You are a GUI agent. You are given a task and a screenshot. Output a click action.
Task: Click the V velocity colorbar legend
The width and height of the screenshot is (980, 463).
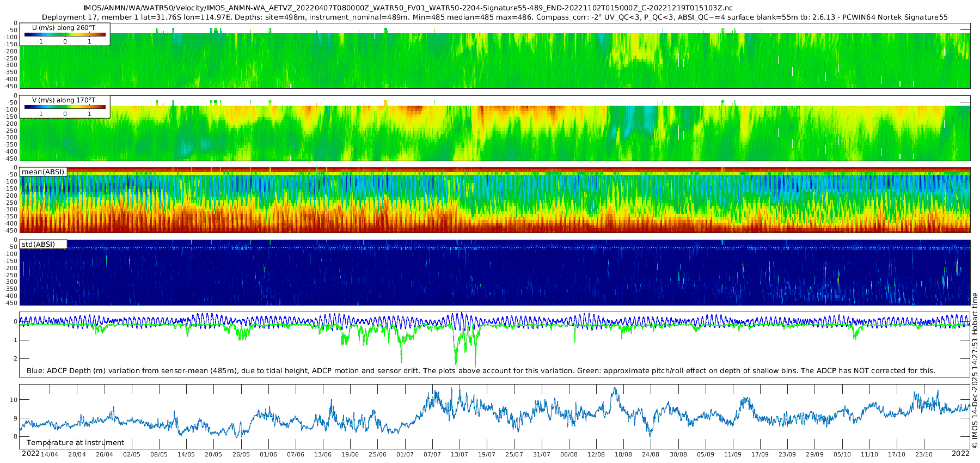tap(65, 107)
